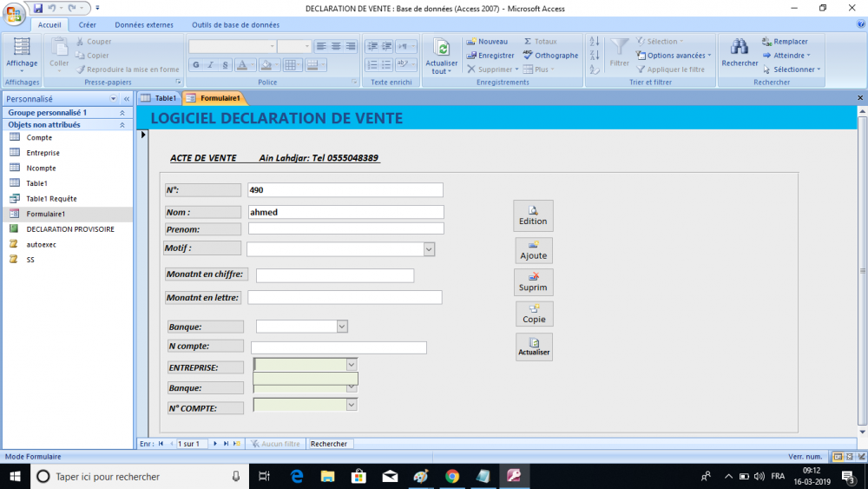Open the Windows Start menu

pyautogui.click(x=15, y=476)
